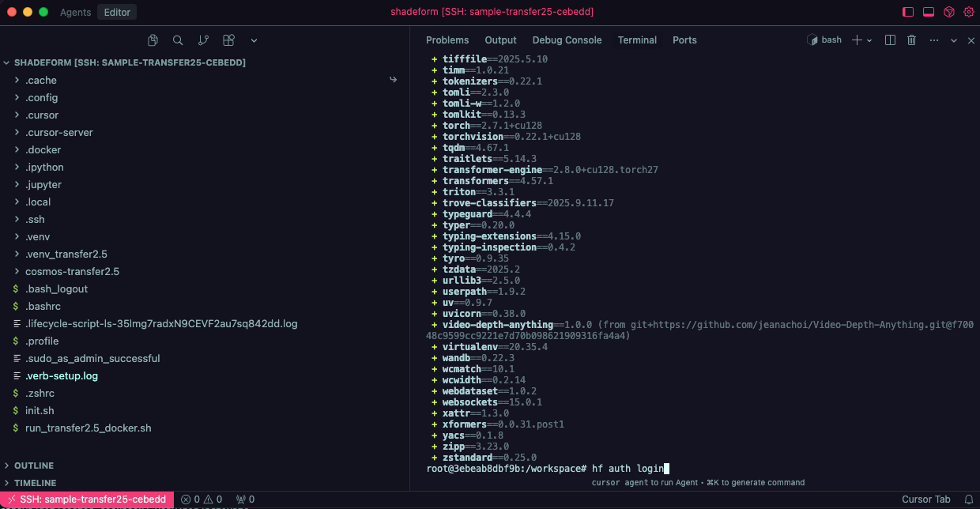
Task: Open the terminal more actions ellipsis
Action: point(933,40)
